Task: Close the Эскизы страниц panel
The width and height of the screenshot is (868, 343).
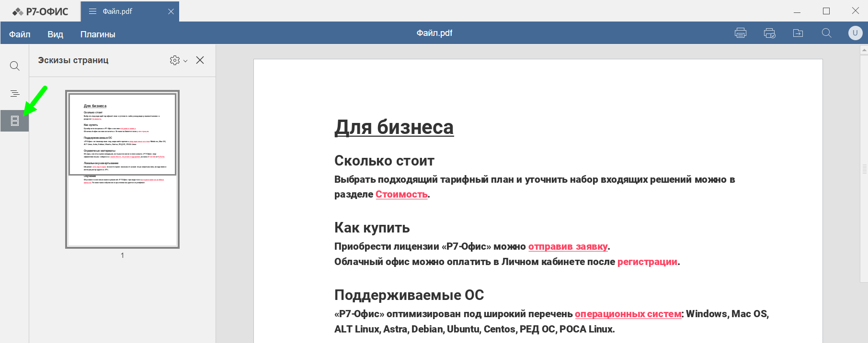Action: pyautogui.click(x=200, y=60)
